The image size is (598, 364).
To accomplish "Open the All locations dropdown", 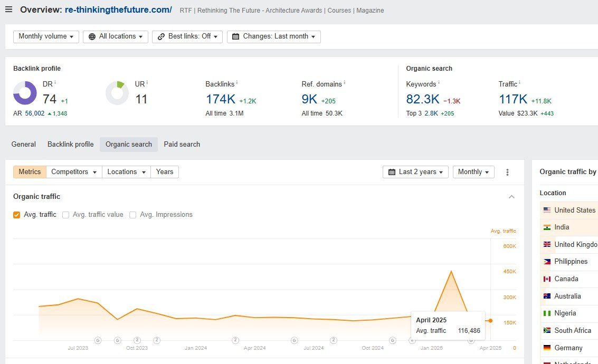I will [x=116, y=36].
